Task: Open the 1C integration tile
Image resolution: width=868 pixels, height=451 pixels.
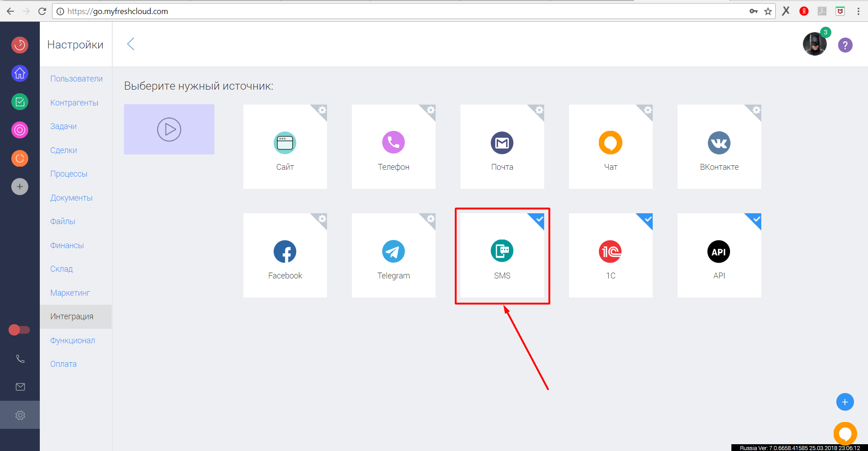Action: click(x=611, y=255)
